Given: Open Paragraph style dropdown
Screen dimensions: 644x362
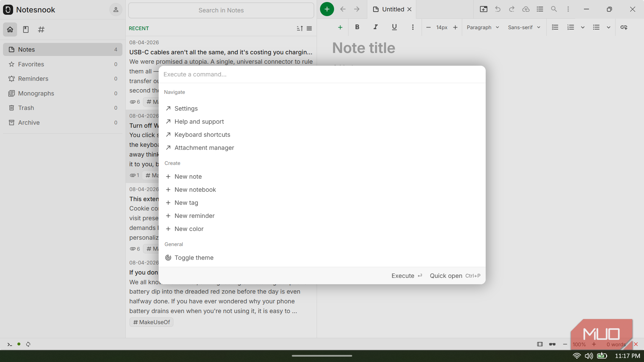Looking at the screenshot, I should [483, 27].
